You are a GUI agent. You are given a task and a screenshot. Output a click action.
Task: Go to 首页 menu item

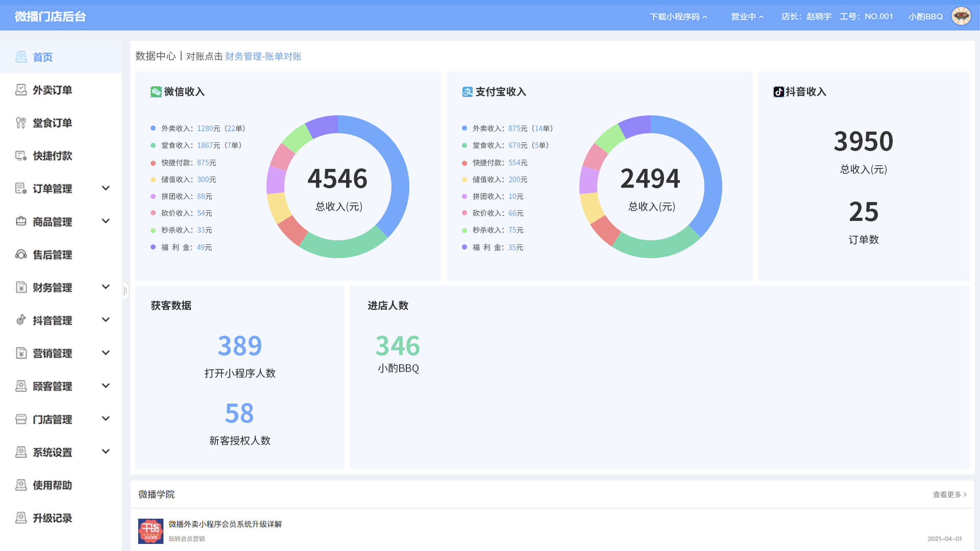[x=61, y=57]
